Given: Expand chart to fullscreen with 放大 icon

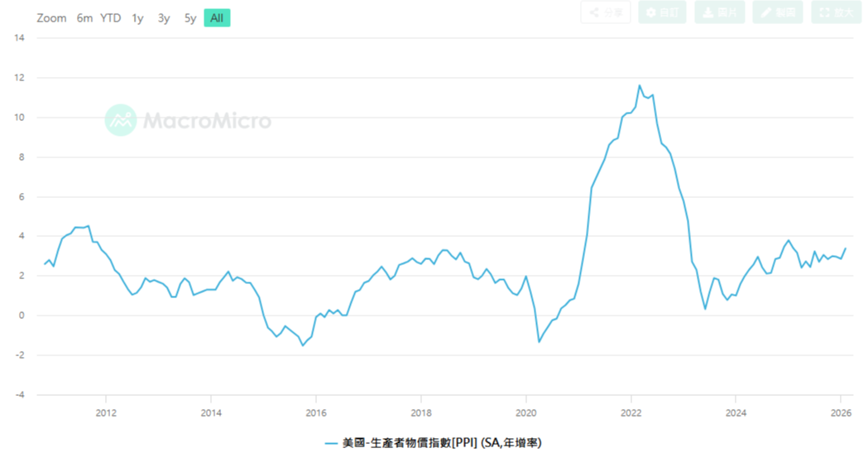Looking at the screenshot, I should (x=837, y=12).
